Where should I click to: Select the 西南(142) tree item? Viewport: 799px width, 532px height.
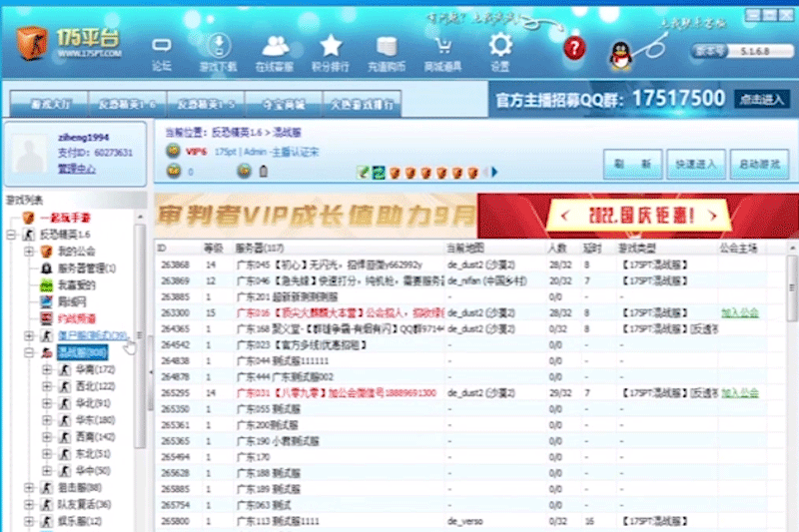coord(95,437)
